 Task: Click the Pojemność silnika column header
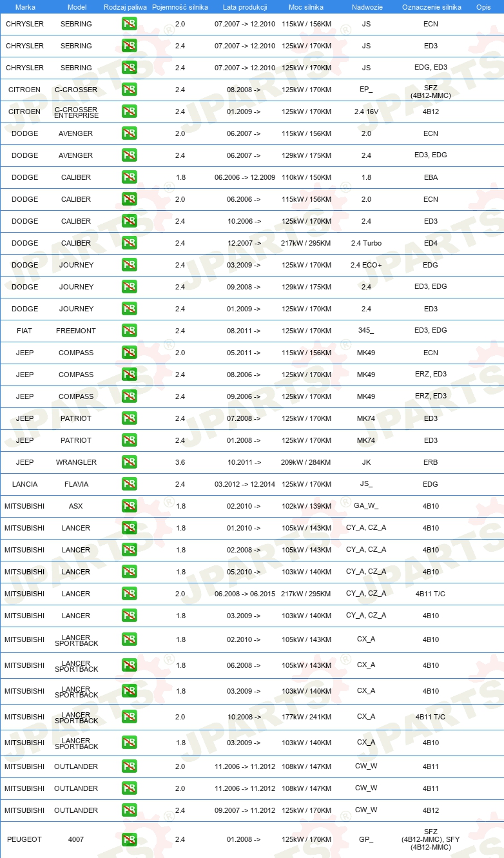[x=180, y=7]
